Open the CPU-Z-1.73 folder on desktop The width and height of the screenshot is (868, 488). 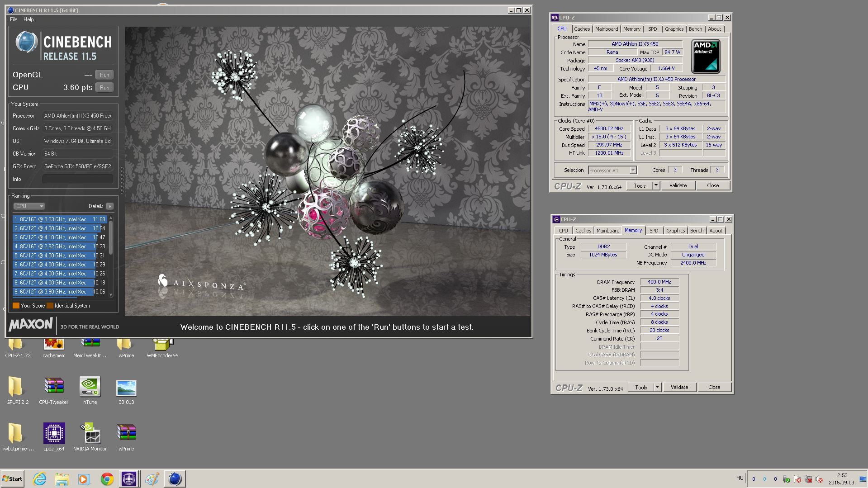pos(17,348)
